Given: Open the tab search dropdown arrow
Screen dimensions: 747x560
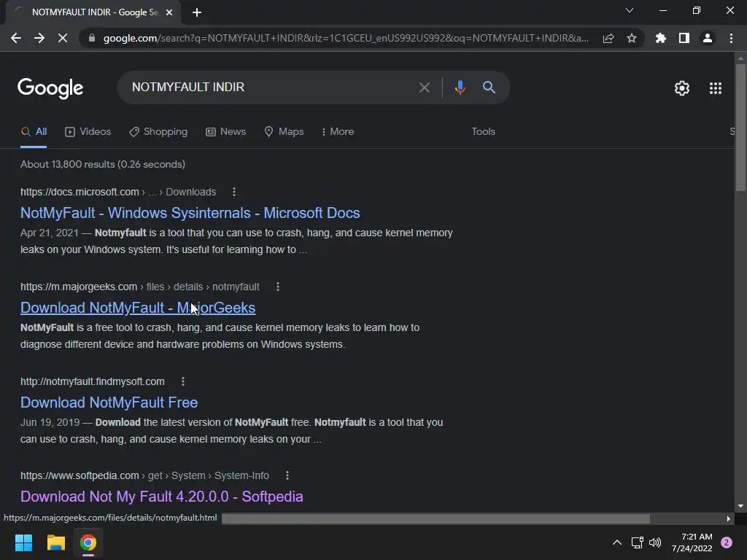Looking at the screenshot, I should click(630, 10).
